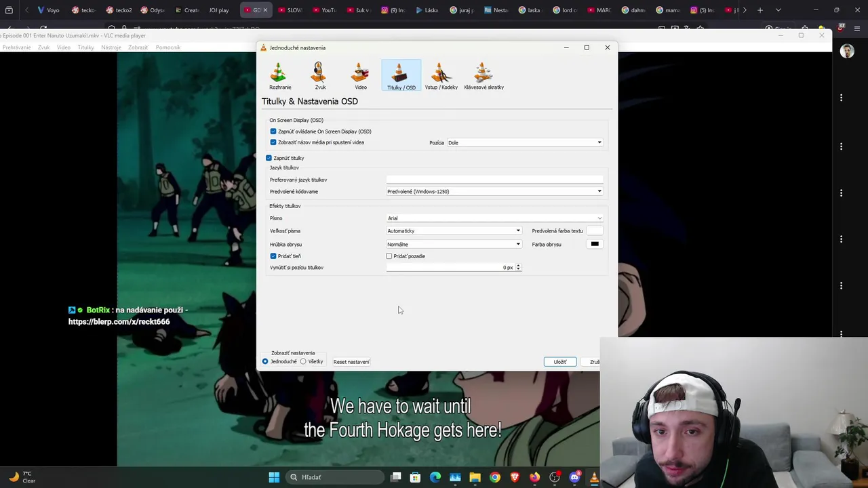The height and width of the screenshot is (488, 868).
Task: Click the Preferovaný jazyk titulkov input field
Action: click(x=494, y=180)
